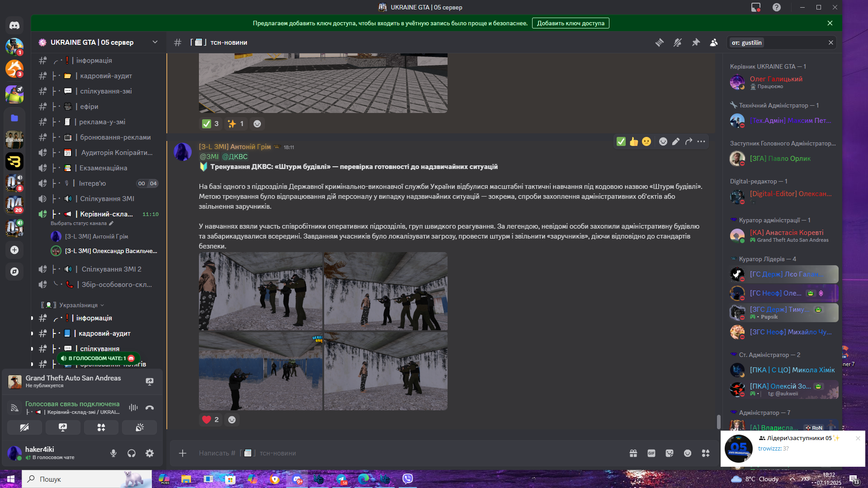
Task: Toggle the green checkmark reaction with count 3
Action: [211, 124]
